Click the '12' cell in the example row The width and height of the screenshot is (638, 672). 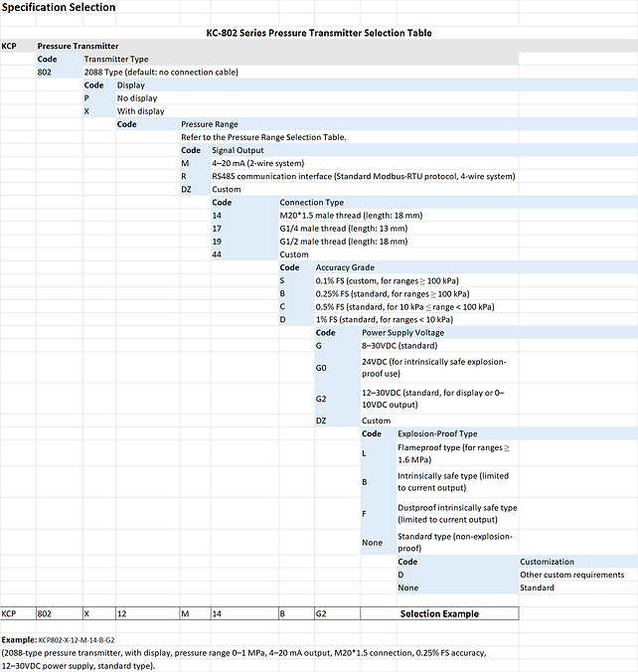147,613
